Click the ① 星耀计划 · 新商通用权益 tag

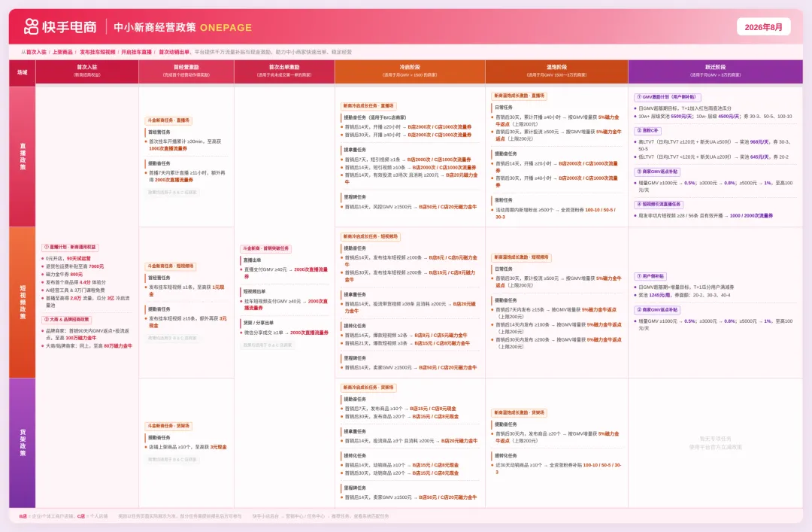pos(70,248)
